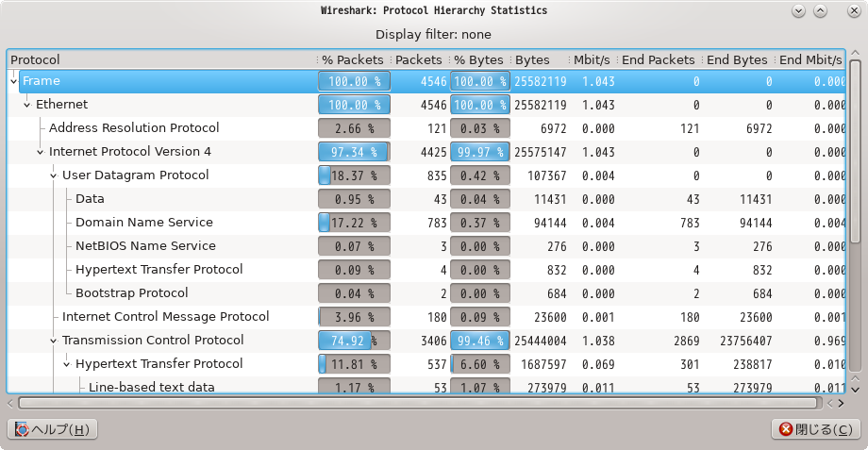Sort by the End Packets column header
868x450 pixels.
659,59
